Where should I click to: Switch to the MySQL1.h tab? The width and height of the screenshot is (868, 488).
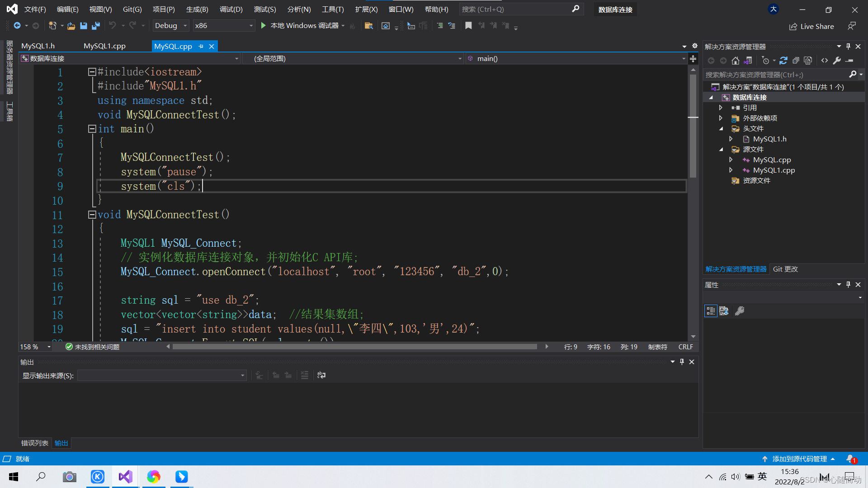(x=38, y=46)
